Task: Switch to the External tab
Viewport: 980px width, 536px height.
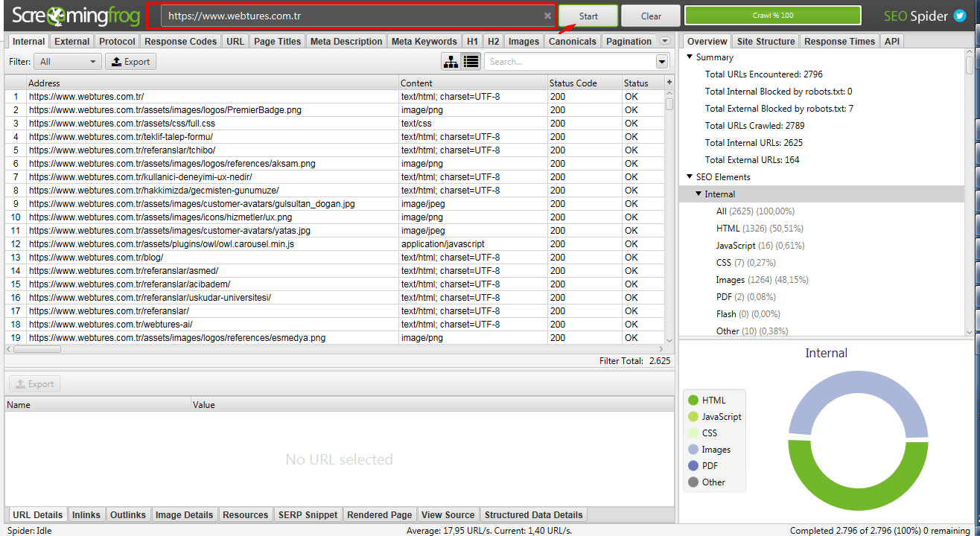Action: (x=71, y=41)
